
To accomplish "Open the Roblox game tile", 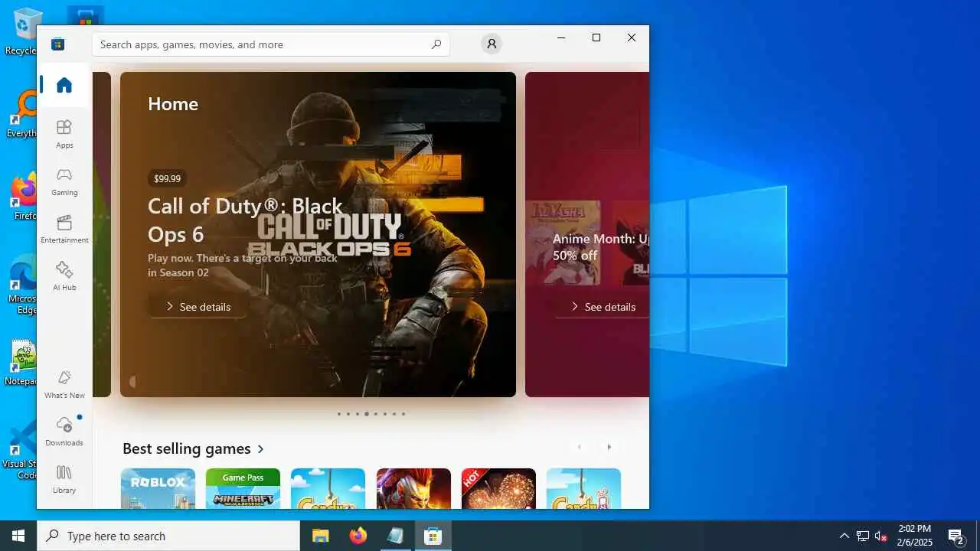I will [158, 488].
